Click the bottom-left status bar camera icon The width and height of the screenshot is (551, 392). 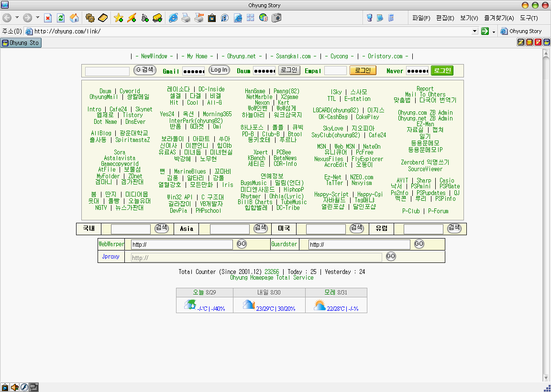click(5, 387)
